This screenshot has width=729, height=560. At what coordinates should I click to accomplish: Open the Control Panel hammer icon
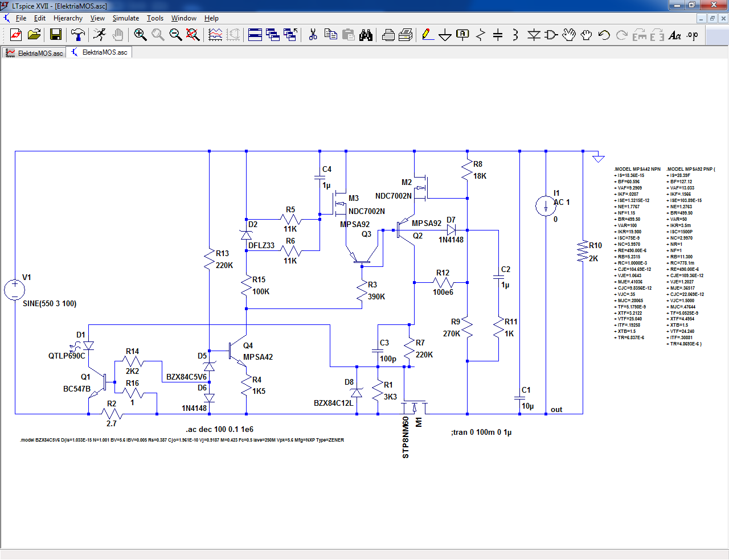(77, 35)
